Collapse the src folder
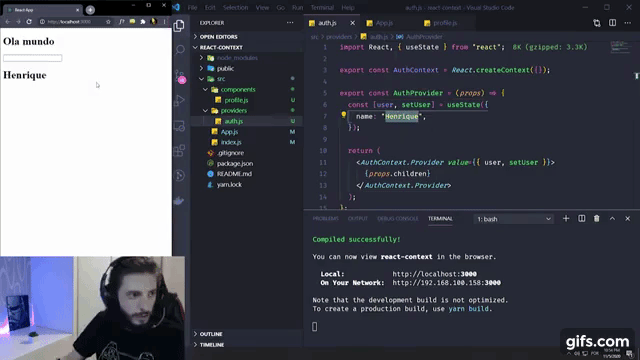The width and height of the screenshot is (640, 360). coord(247,79)
